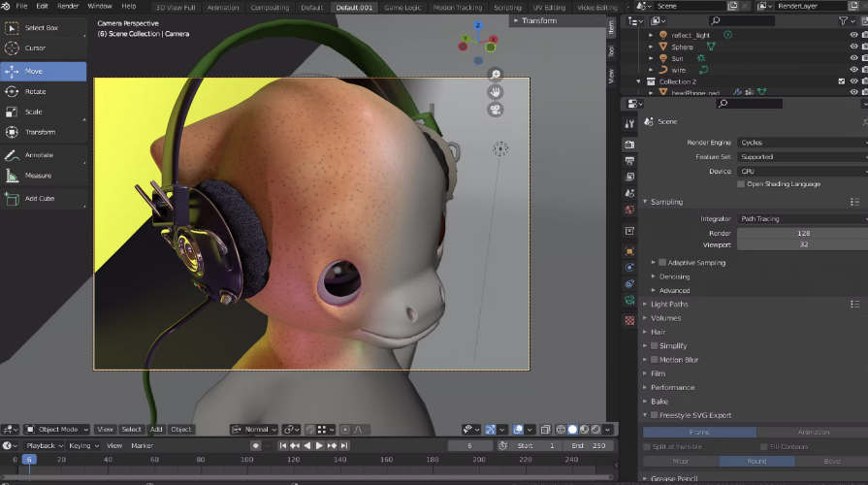868x485 pixels.
Task: Collapse the Collection 2 tree item
Action: (x=638, y=81)
